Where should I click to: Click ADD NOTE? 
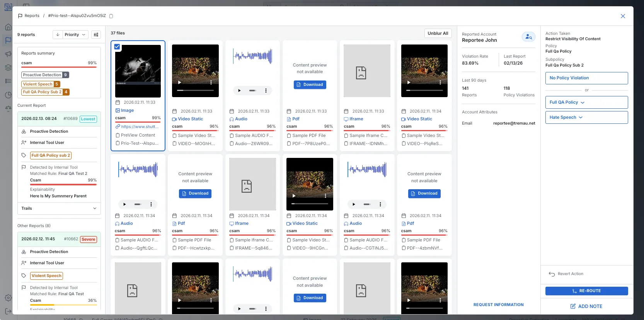click(586, 306)
